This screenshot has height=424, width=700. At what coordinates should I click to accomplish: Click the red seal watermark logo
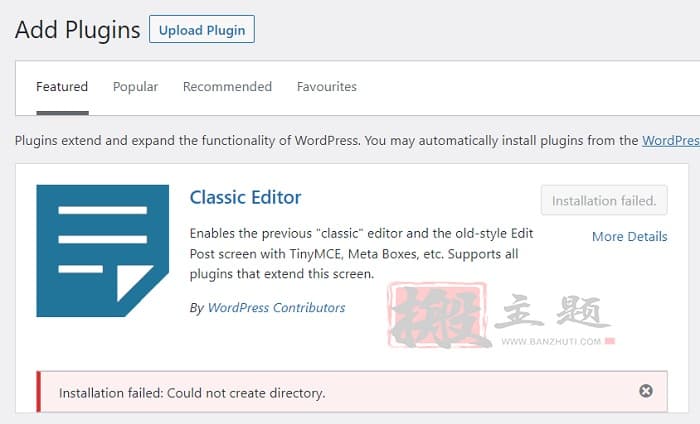pos(438,315)
